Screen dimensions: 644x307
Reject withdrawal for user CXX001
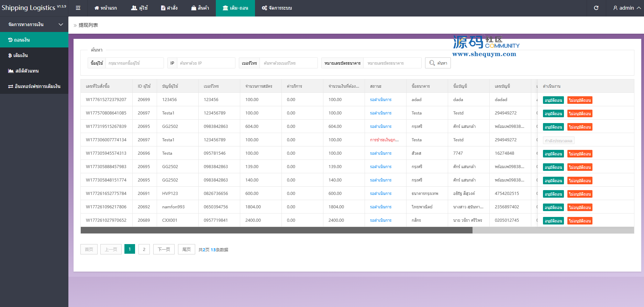click(x=580, y=221)
